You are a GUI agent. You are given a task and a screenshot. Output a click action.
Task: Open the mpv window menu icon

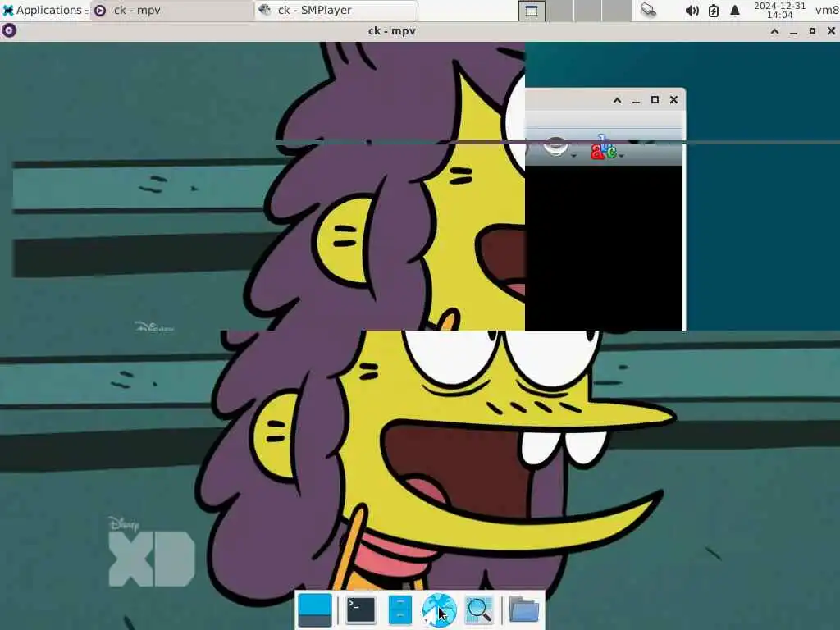pos(9,31)
